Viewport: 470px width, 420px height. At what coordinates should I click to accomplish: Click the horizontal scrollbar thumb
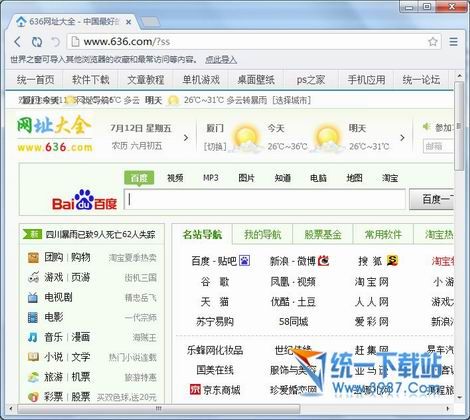coord(159,408)
